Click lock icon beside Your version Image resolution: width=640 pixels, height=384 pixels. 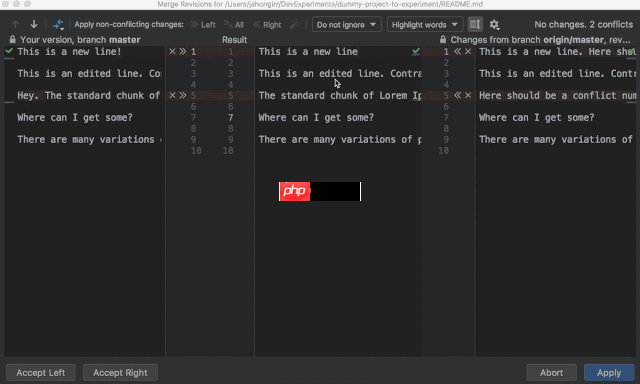tap(13, 40)
